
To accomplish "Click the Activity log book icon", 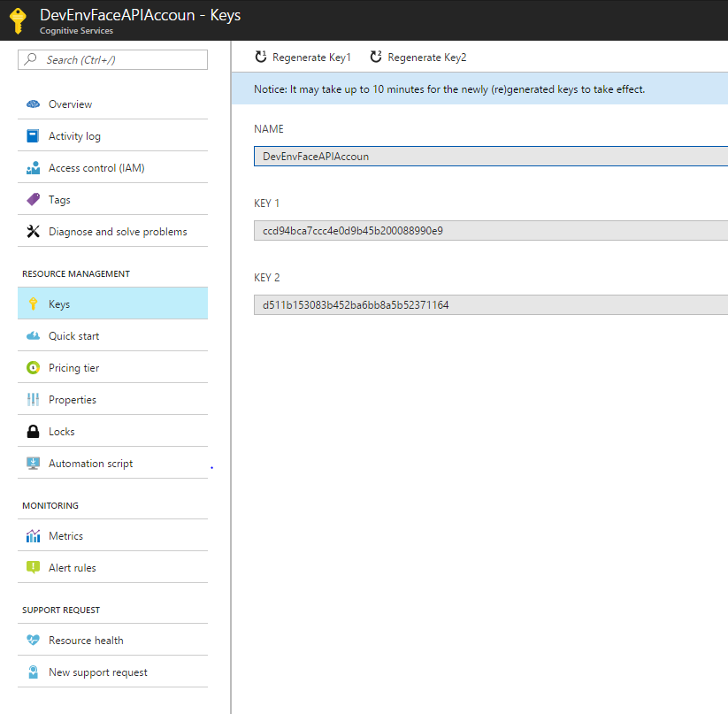I will 33,136.
